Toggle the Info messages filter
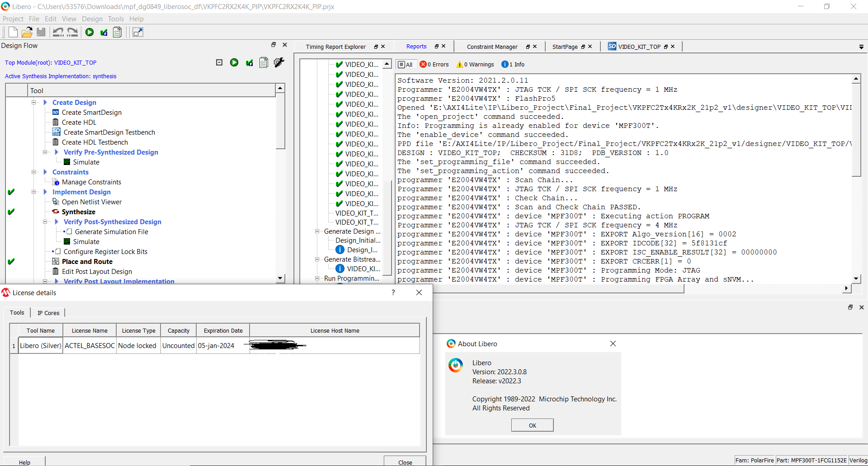 [x=512, y=64]
